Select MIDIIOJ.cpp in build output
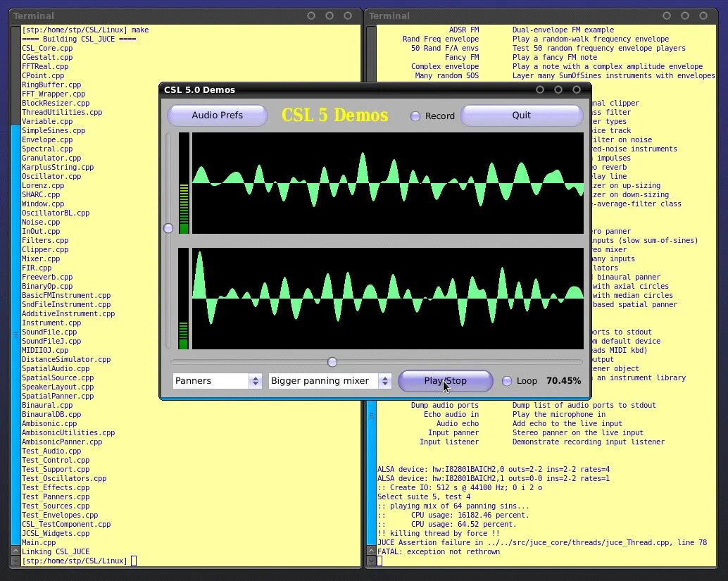This screenshot has width=728, height=581. (45, 351)
